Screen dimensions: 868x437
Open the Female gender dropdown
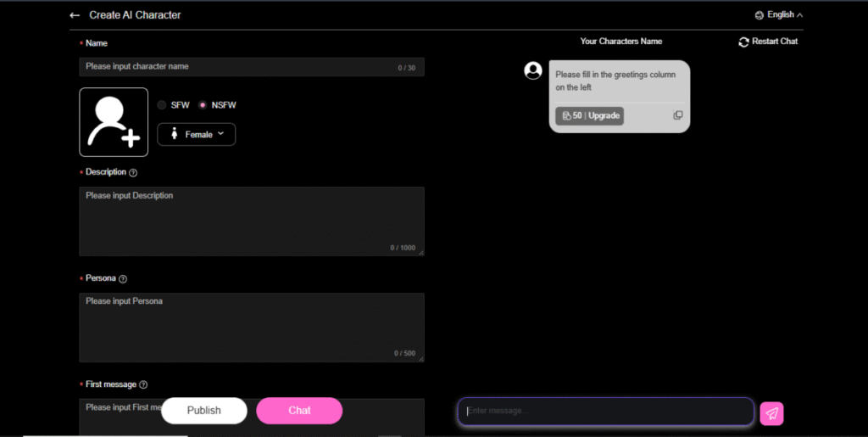(x=196, y=134)
